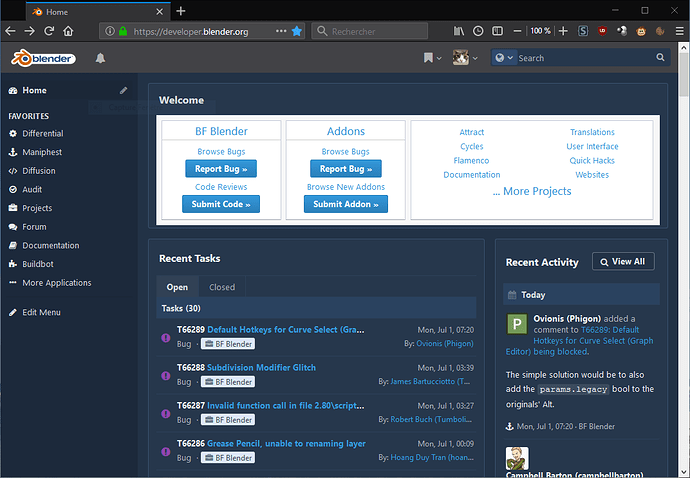Viewport: 690px width, 478px height.
Task: Open the bookmark favorites dropdown
Action: pyautogui.click(x=432, y=58)
